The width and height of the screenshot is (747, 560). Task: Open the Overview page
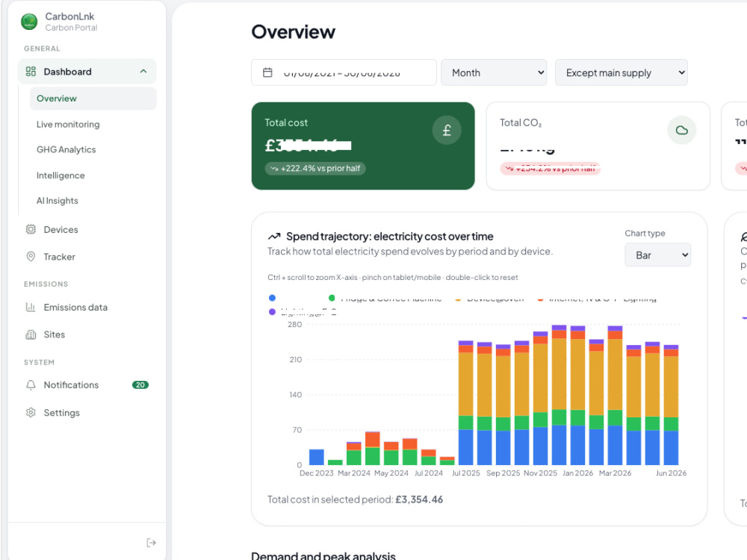(x=93, y=99)
